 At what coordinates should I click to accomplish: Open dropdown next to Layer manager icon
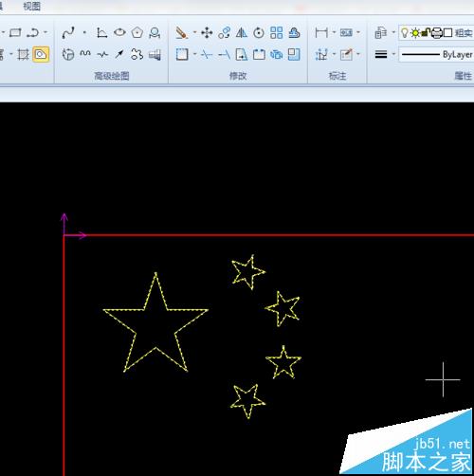(x=393, y=32)
